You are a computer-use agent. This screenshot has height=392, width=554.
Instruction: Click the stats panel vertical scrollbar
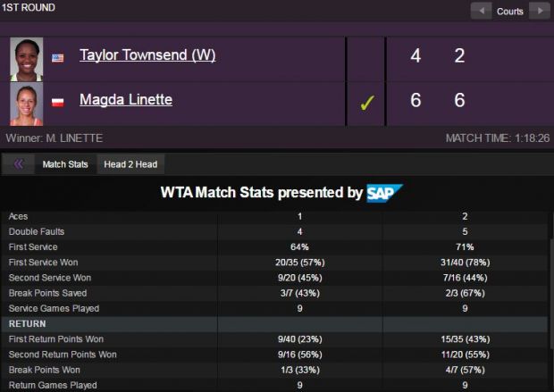click(x=551, y=293)
